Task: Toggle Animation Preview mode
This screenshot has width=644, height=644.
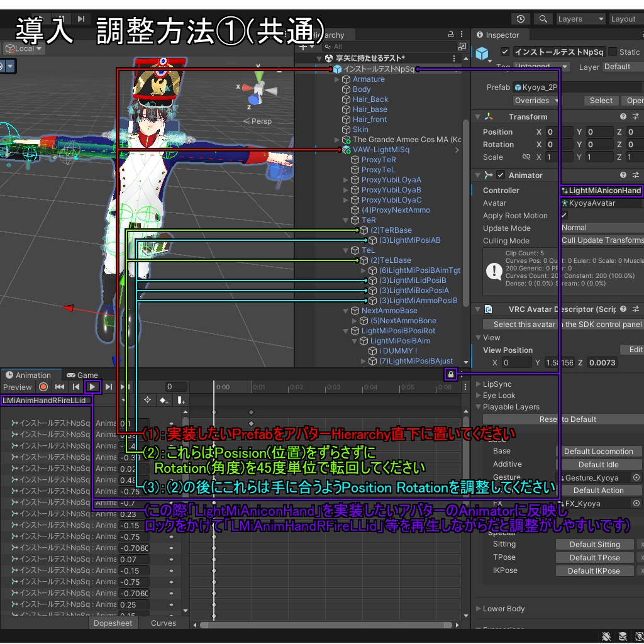Action: click(x=17, y=387)
